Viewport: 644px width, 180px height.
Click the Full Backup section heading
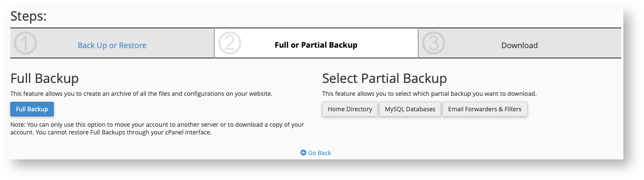tap(44, 79)
